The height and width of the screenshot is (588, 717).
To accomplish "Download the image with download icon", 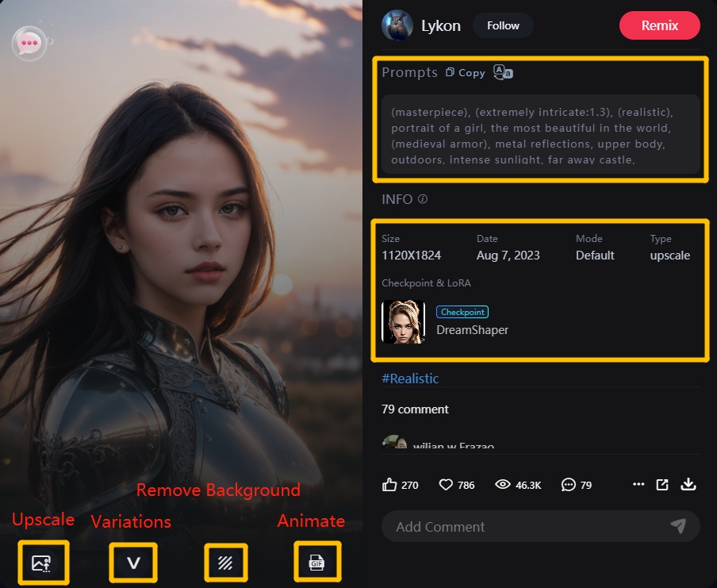I will [688, 484].
